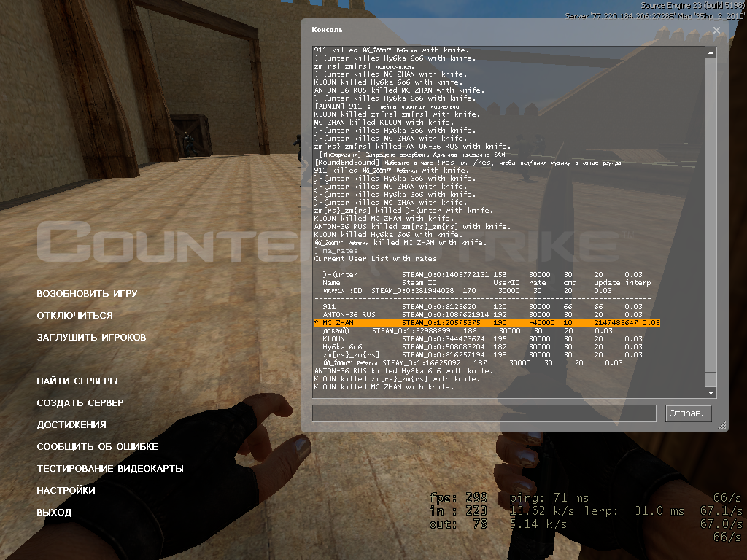Click the '[ADMIN] 911' chat line

pyautogui.click(x=387, y=106)
